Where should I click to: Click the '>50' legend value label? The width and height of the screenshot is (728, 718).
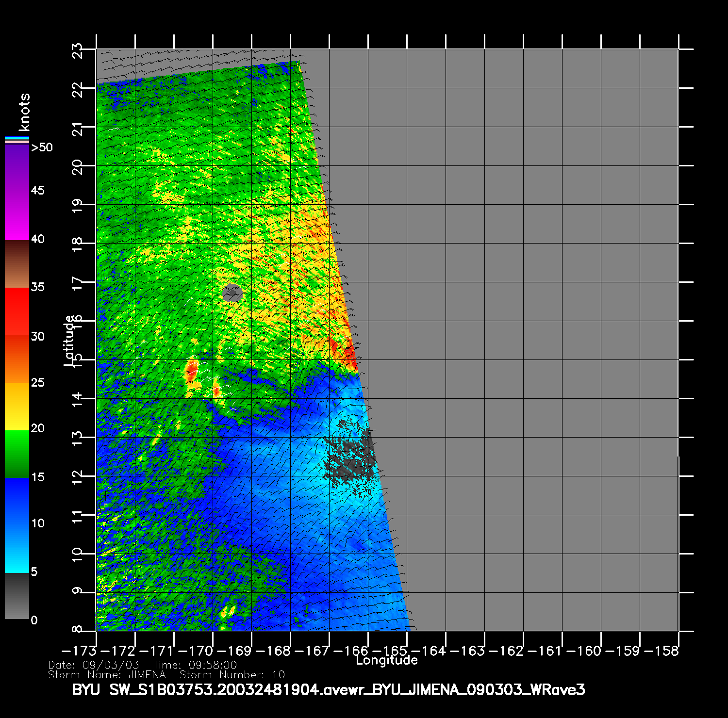point(42,147)
